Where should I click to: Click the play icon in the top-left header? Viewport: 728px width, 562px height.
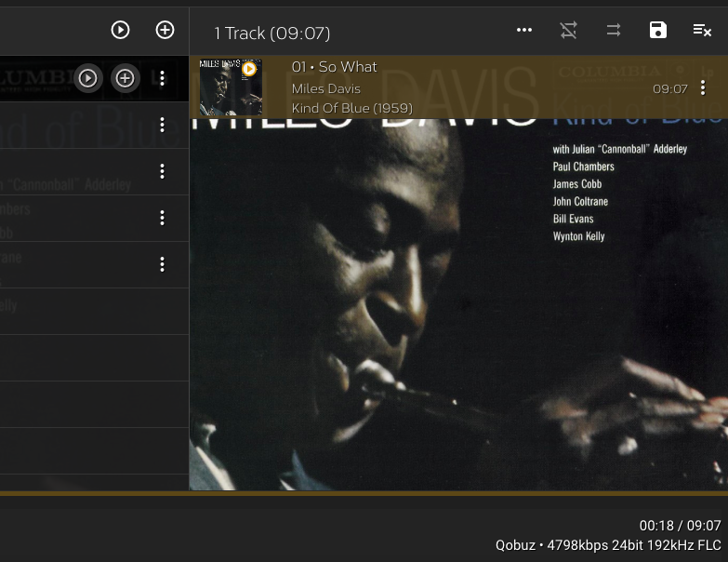(x=120, y=30)
